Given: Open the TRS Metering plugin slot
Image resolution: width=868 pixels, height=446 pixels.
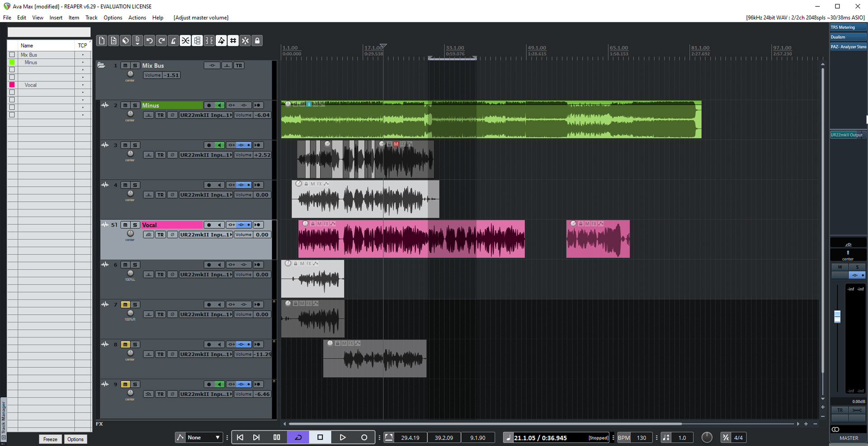Looking at the screenshot, I should coord(848,27).
